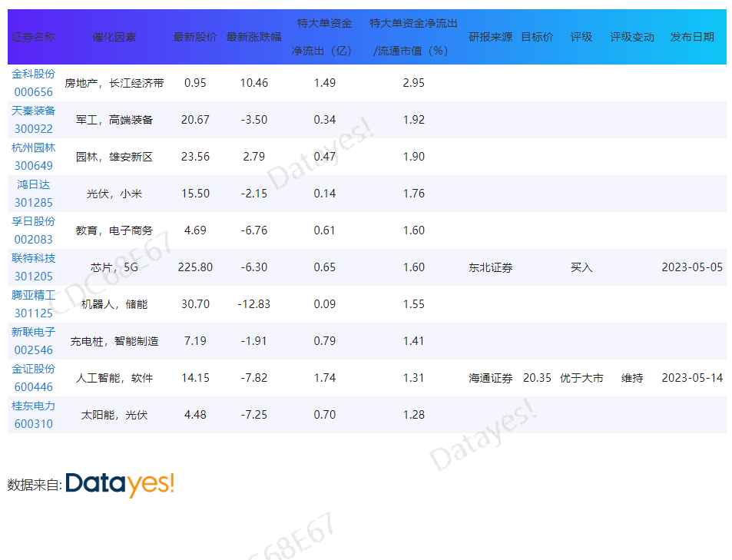Click the 东北证券 research source cell

(491, 267)
